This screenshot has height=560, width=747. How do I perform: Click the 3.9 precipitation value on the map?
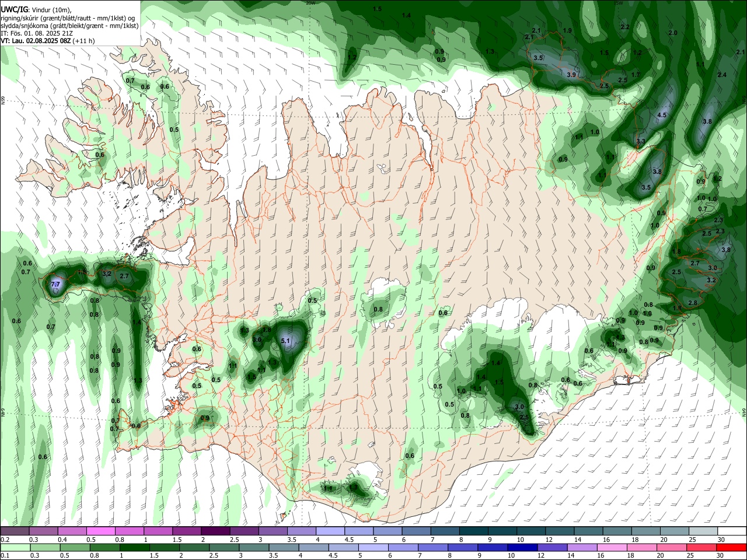click(571, 75)
